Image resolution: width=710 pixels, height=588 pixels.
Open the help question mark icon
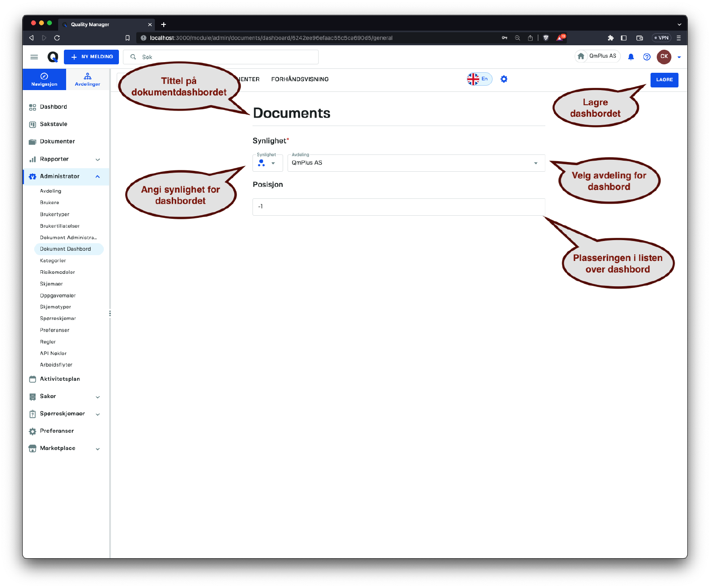click(x=647, y=57)
